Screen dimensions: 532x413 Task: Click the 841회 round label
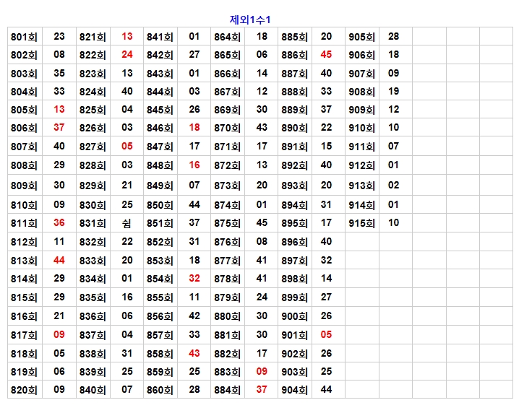point(160,37)
